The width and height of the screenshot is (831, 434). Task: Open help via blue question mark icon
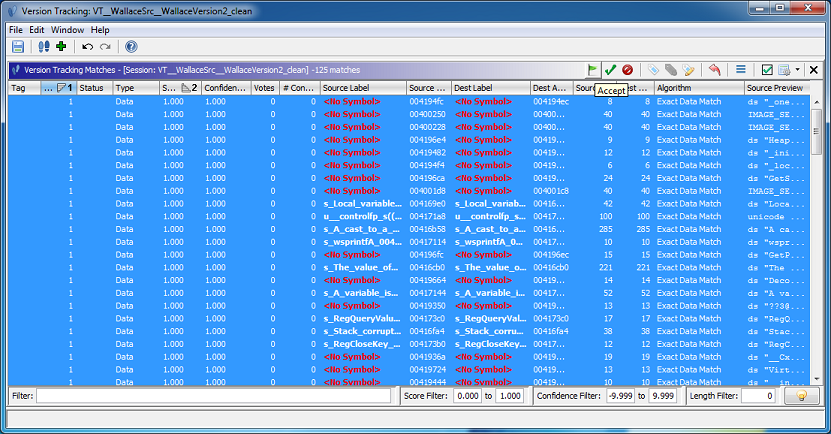pyautogui.click(x=131, y=47)
